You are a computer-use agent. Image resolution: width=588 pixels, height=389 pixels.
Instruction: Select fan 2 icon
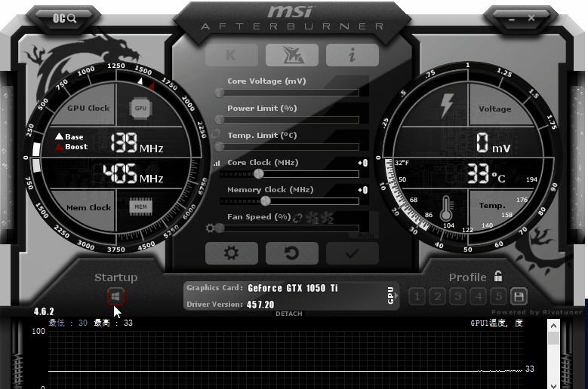328,219
